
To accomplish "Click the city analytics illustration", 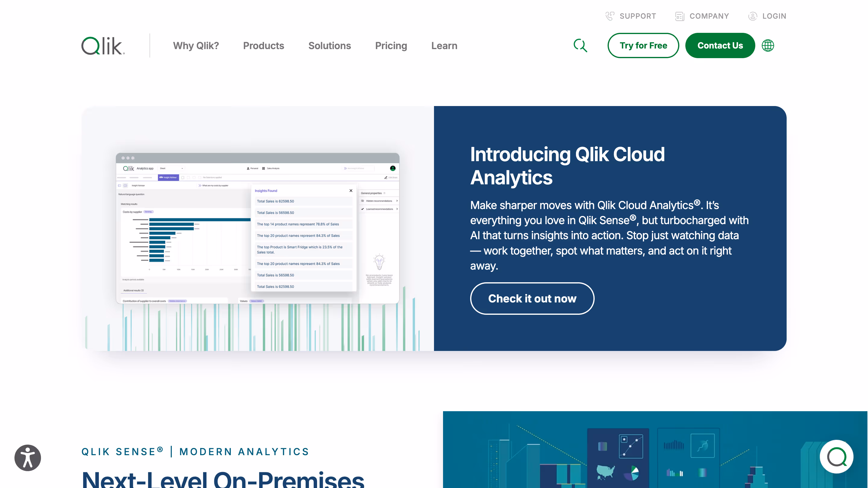I will [x=655, y=449].
